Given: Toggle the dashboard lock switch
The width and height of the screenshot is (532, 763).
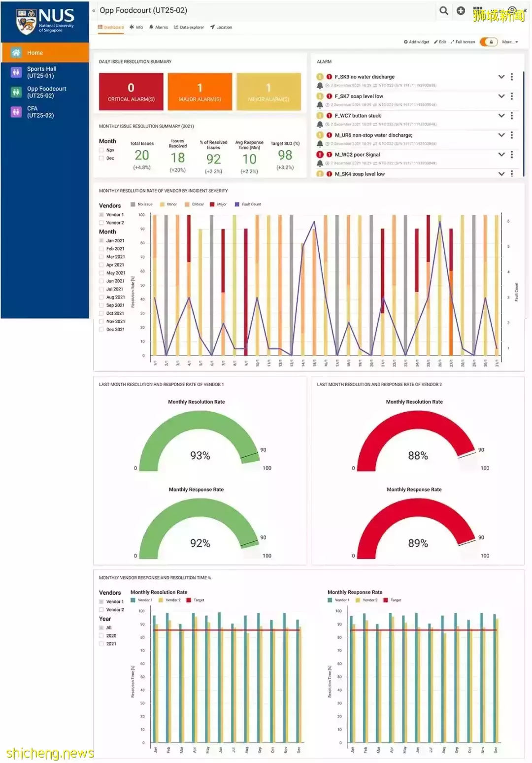Looking at the screenshot, I should (489, 42).
